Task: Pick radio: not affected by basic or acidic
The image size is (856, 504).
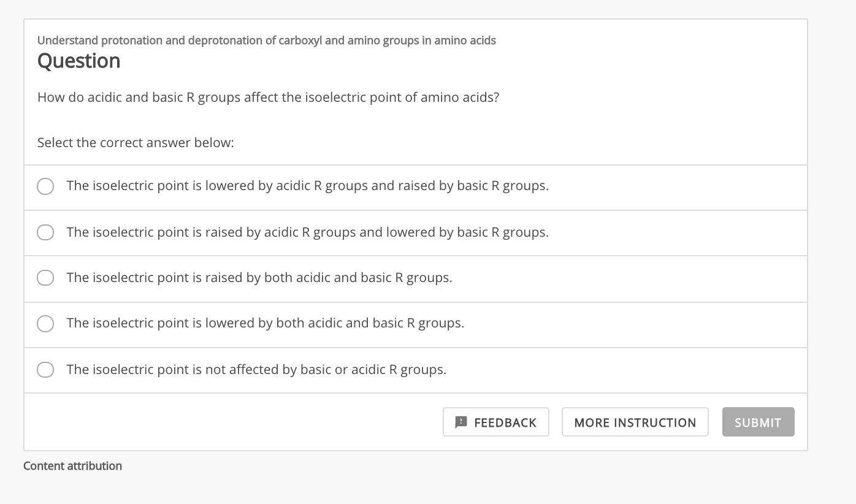Action: click(x=45, y=370)
